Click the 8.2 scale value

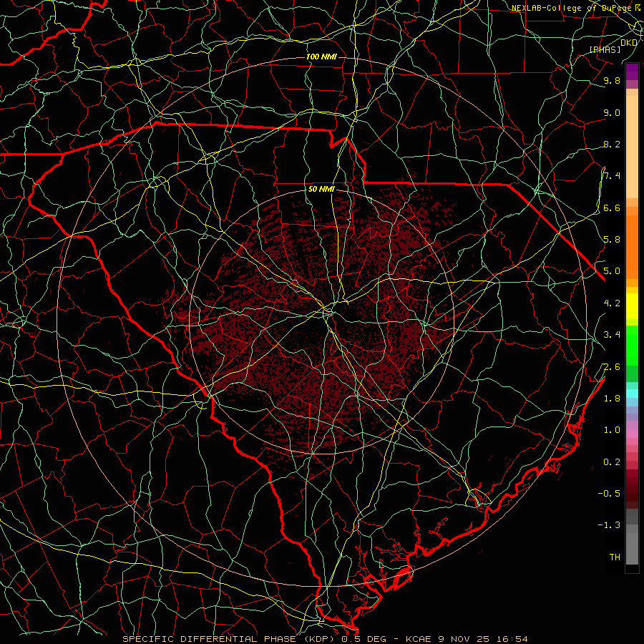click(x=612, y=144)
